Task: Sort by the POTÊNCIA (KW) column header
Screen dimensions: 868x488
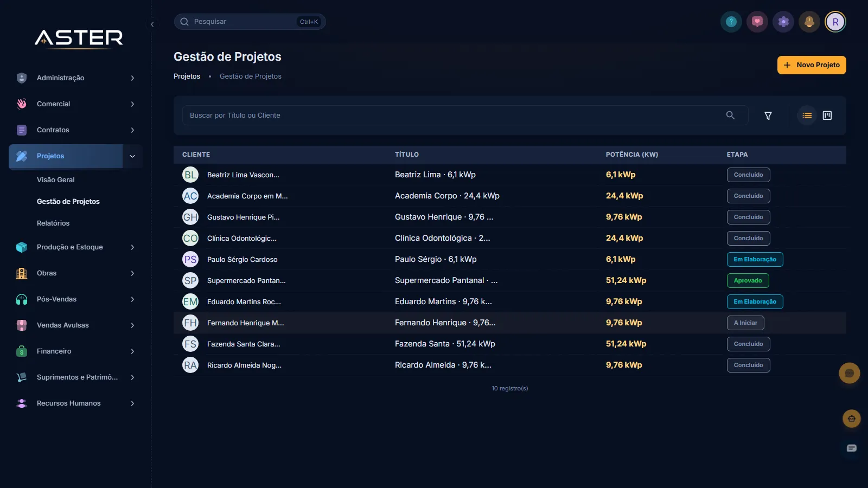Action: pos(632,155)
